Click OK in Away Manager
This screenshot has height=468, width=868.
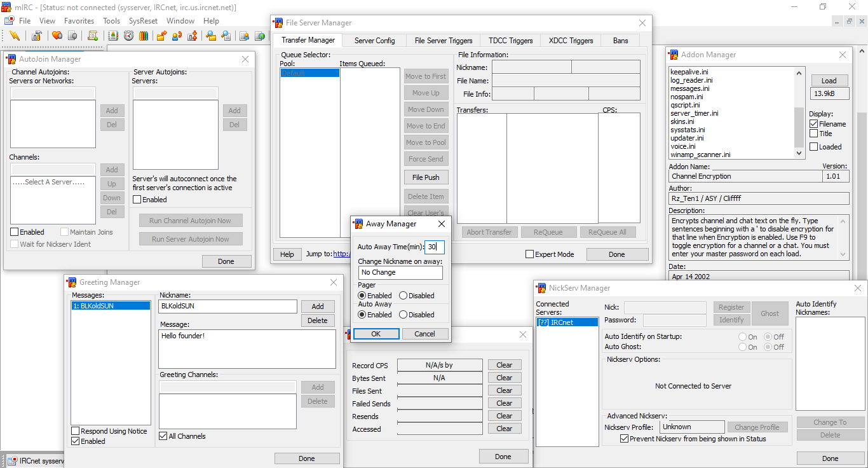click(376, 334)
